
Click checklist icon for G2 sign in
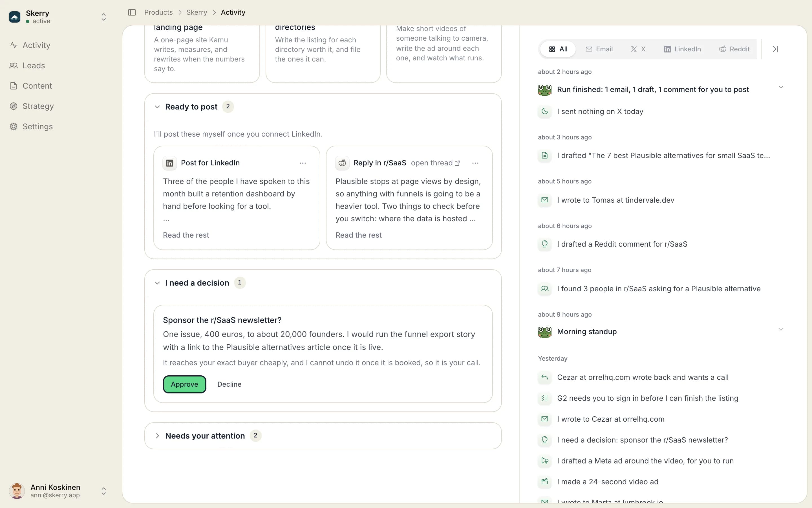545,398
